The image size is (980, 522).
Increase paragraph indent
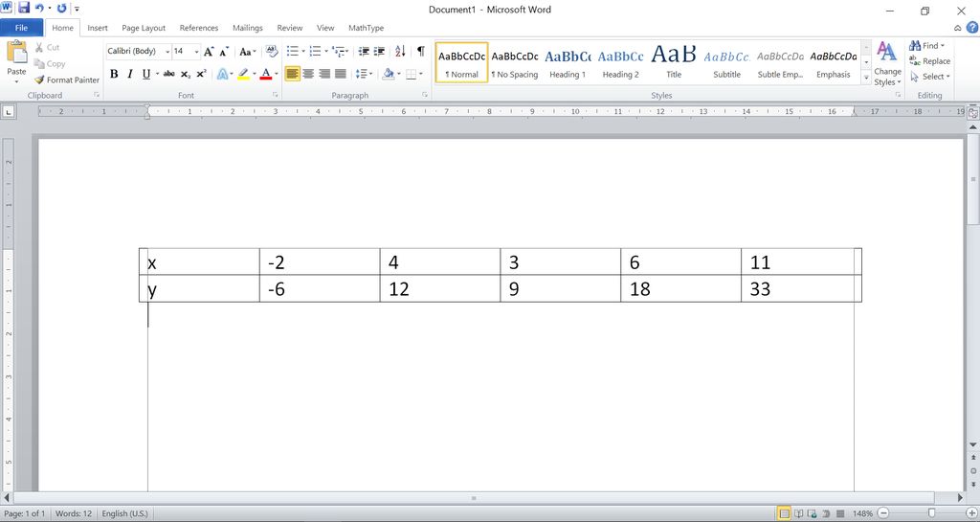point(379,52)
